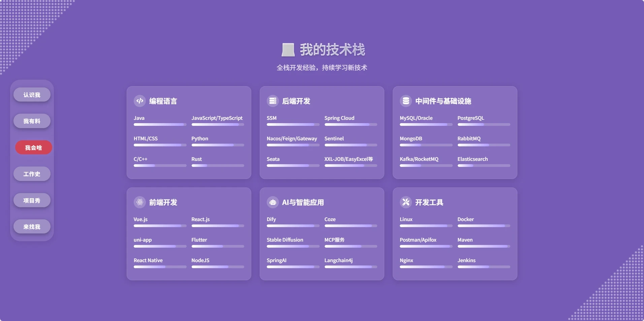The width and height of the screenshot is (644, 321).
Task: Click the Nacos/Feign/Gateway label
Action: (292, 139)
